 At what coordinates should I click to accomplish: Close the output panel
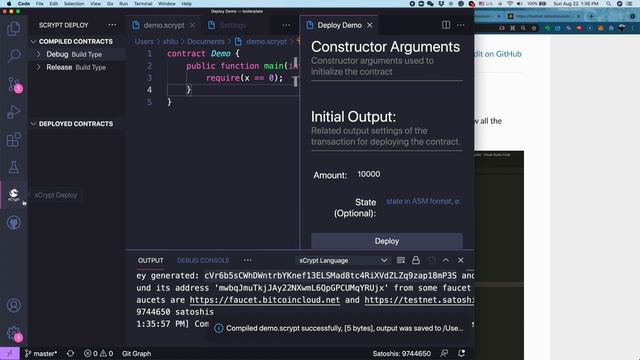pos(461,260)
